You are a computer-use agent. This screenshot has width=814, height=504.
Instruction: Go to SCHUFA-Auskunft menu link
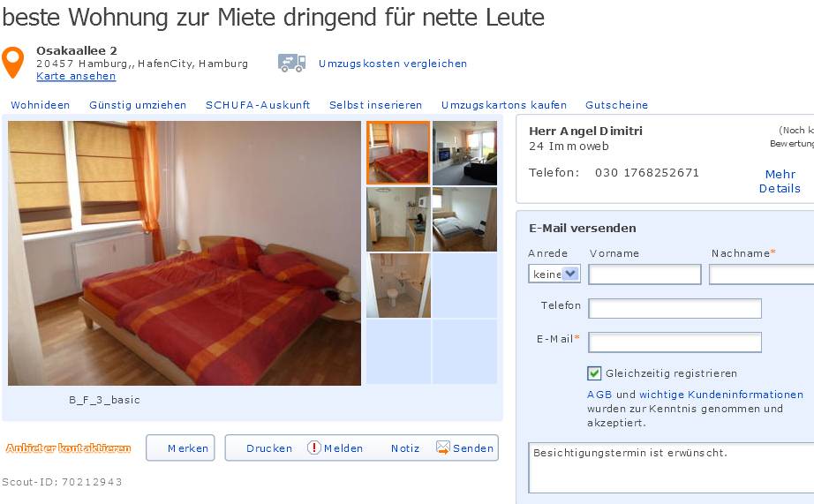(x=258, y=105)
